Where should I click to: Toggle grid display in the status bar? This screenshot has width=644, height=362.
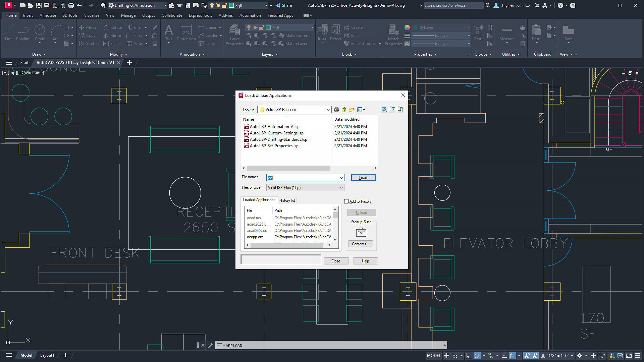(446, 355)
